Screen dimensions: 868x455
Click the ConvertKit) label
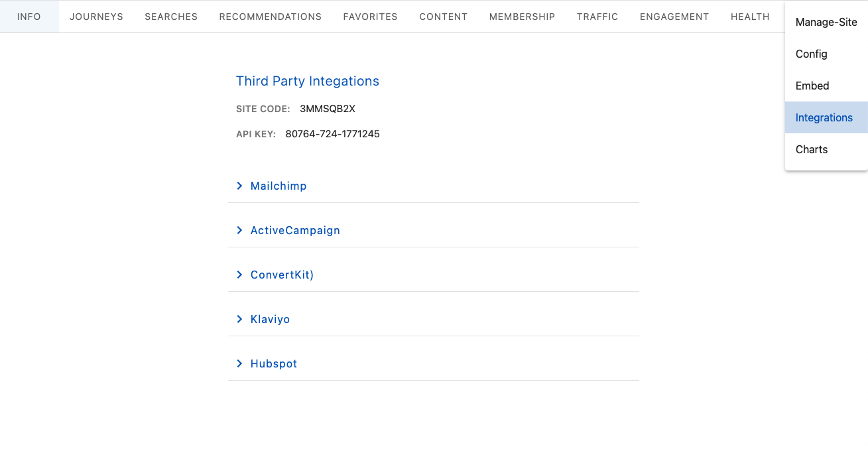[x=282, y=275]
